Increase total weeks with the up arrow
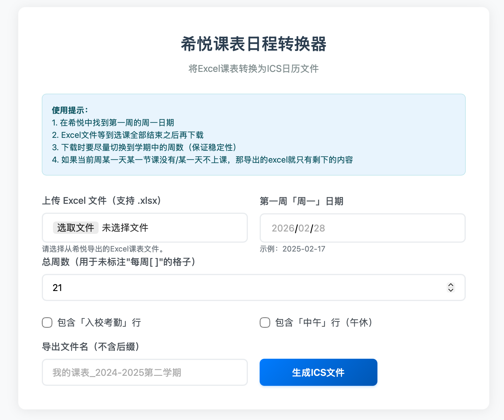Viewport: 504px width, 420px height. [x=451, y=285]
